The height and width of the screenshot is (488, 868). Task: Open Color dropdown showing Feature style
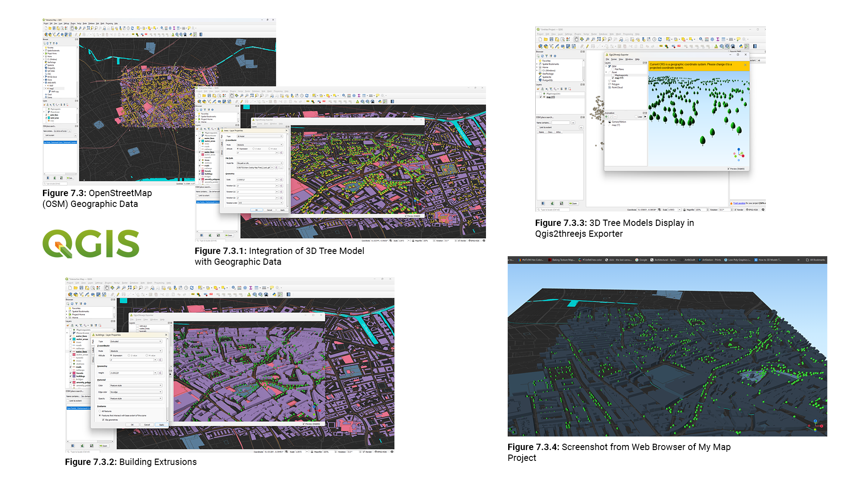(136, 385)
